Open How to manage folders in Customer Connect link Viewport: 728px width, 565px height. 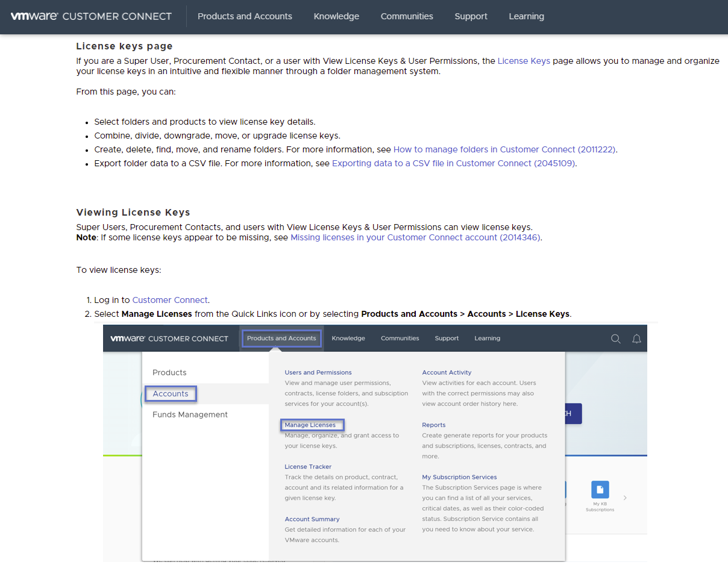coord(505,149)
